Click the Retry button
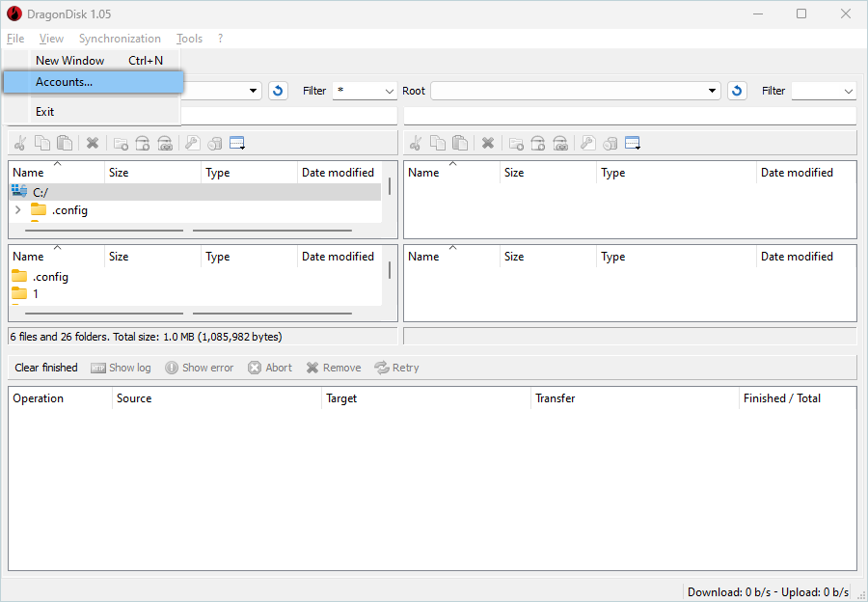The width and height of the screenshot is (868, 602). pos(396,368)
